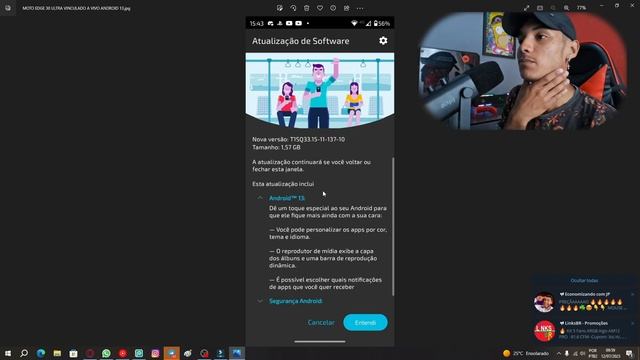Screen dimensions: 640x360
Task: Tap the Entendi button
Action: (x=365, y=322)
